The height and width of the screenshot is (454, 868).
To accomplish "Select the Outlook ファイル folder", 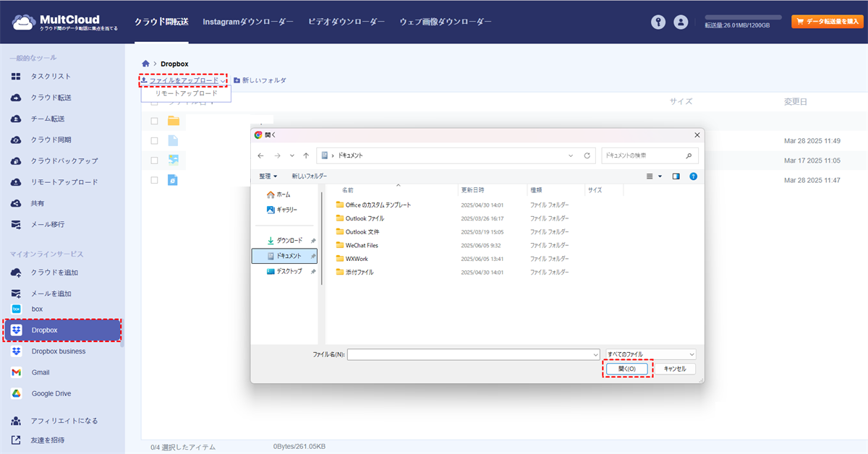I will pyautogui.click(x=359, y=218).
